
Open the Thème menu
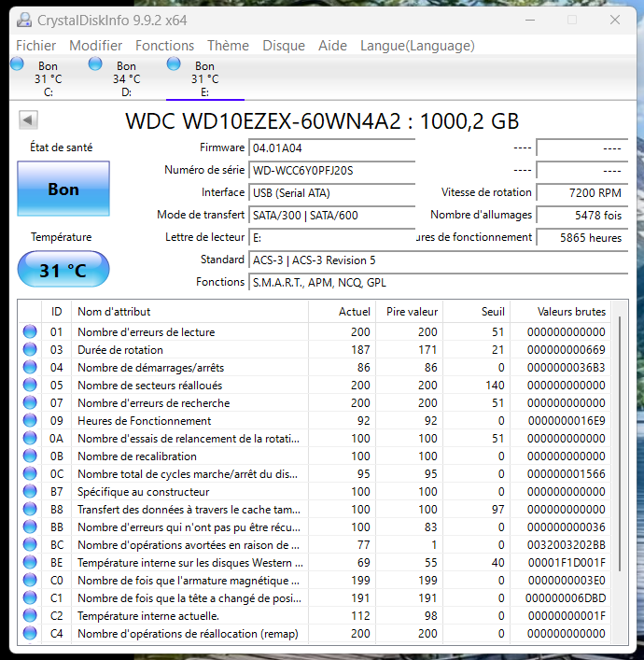point(228,46)
